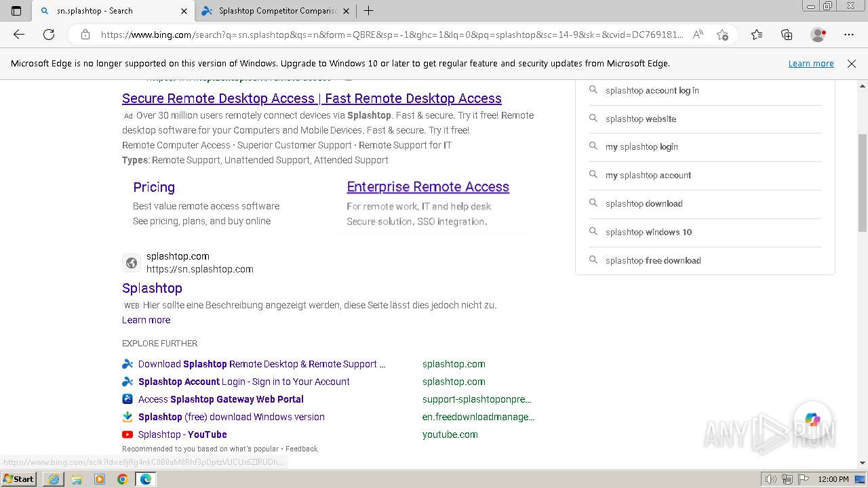The image size is (868, 488).
Task: Click free download manager icon
Action: (127, 417)
